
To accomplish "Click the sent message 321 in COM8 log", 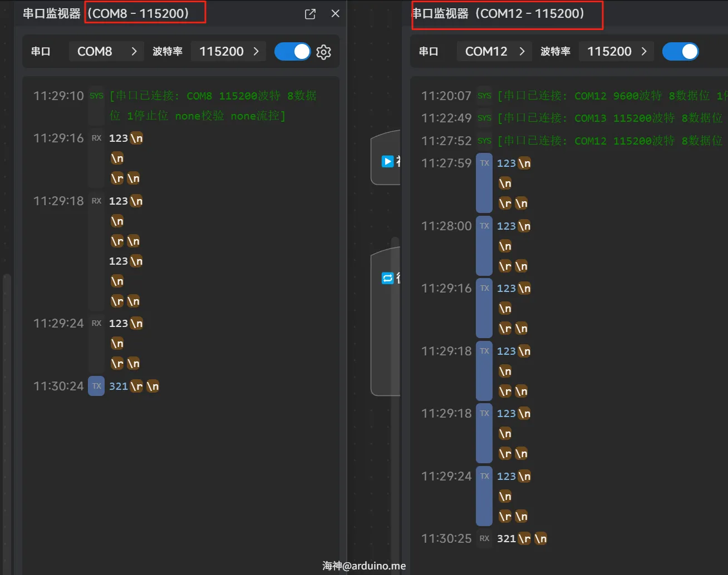I will pos(119,386).
